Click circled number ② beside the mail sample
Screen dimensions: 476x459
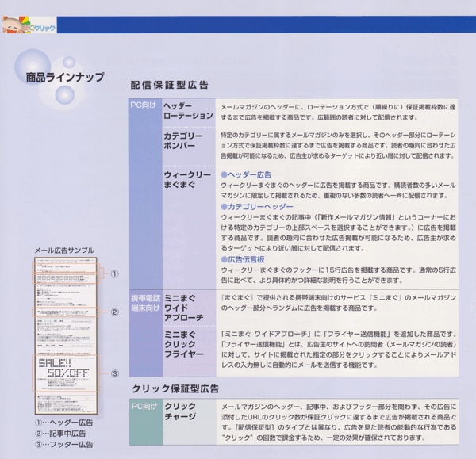(x=114, y=312)
